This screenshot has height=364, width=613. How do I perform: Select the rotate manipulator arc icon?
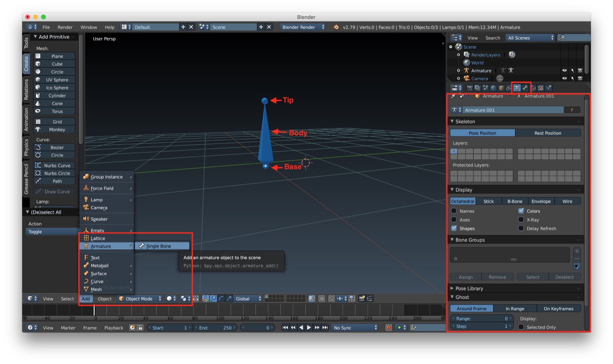[221, 299]
